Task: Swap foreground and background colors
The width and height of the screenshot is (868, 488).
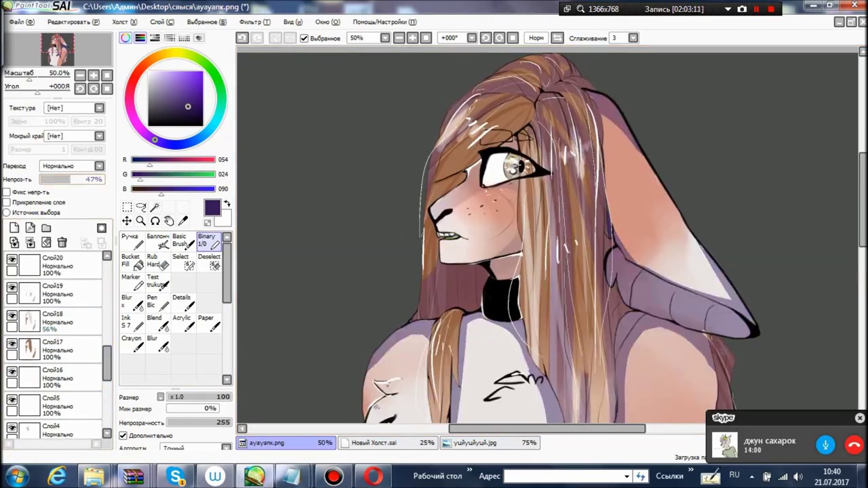Action: (226, 203)
